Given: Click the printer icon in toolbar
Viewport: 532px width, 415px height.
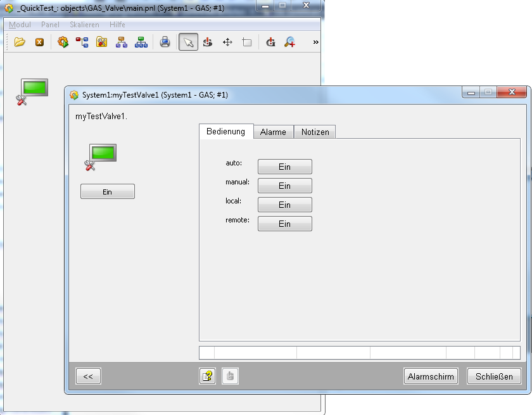Looking at the screenshot, I should 165,42.
